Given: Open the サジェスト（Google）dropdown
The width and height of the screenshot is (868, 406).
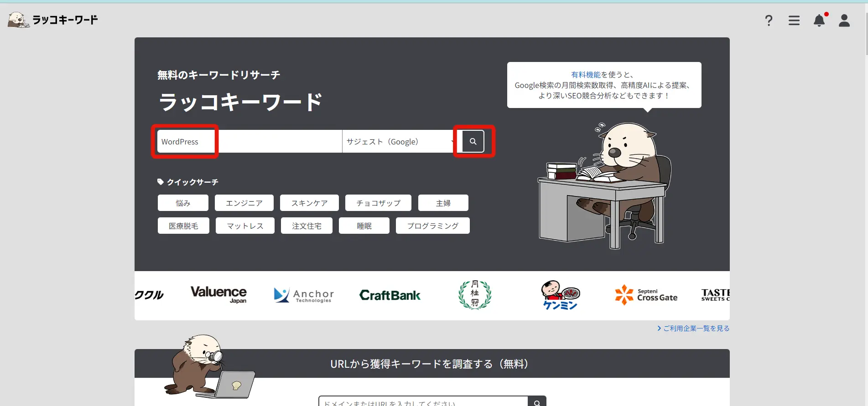Looking at the screenshot, I should [x=399, y=141].
